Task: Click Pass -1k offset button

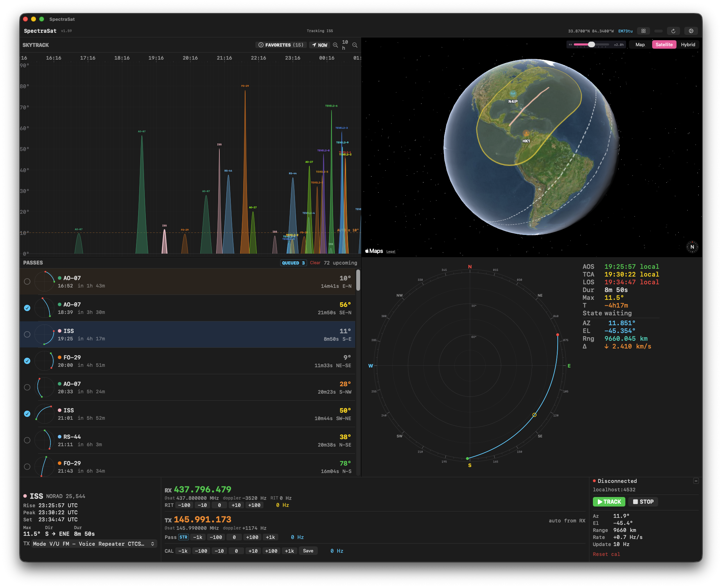Action: 198,537
